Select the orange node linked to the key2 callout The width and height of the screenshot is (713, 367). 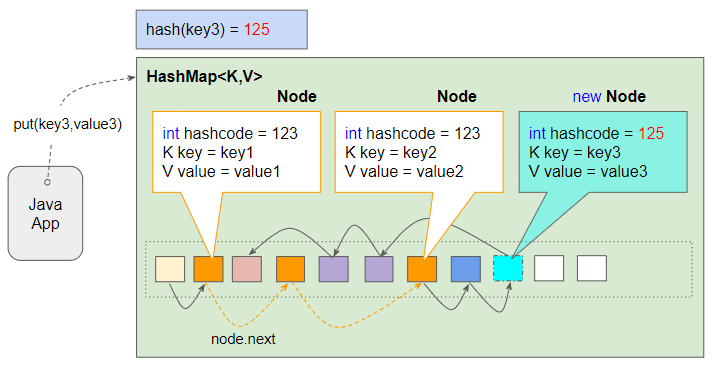click(422, 269)
